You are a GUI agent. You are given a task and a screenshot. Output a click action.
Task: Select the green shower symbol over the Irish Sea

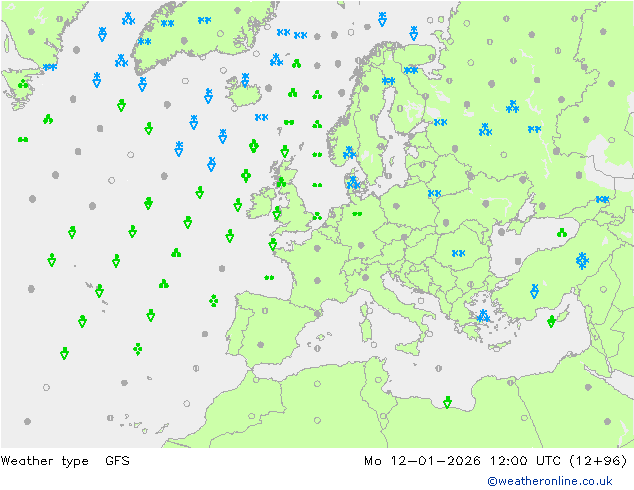pos(277,213)
